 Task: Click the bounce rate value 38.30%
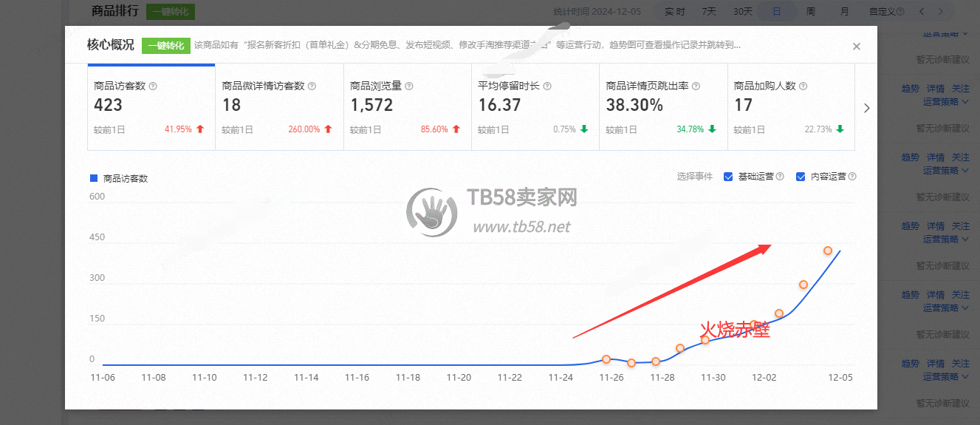point(634,105)
